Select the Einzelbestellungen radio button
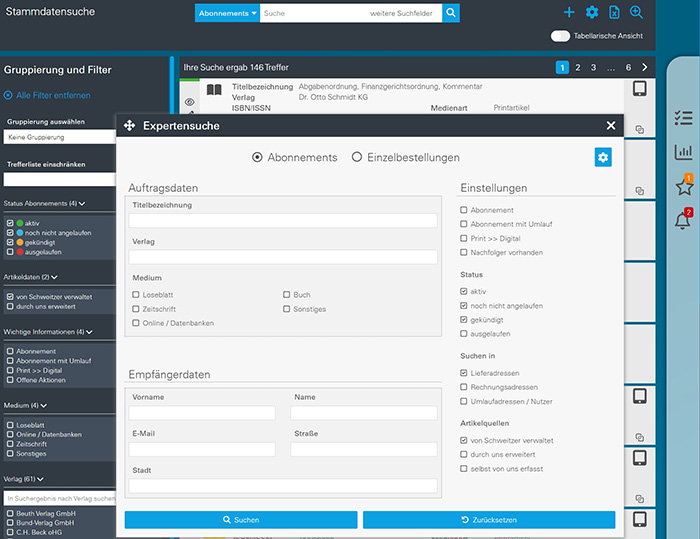Viewport: 700px width, 539px height. click(357, 157)
